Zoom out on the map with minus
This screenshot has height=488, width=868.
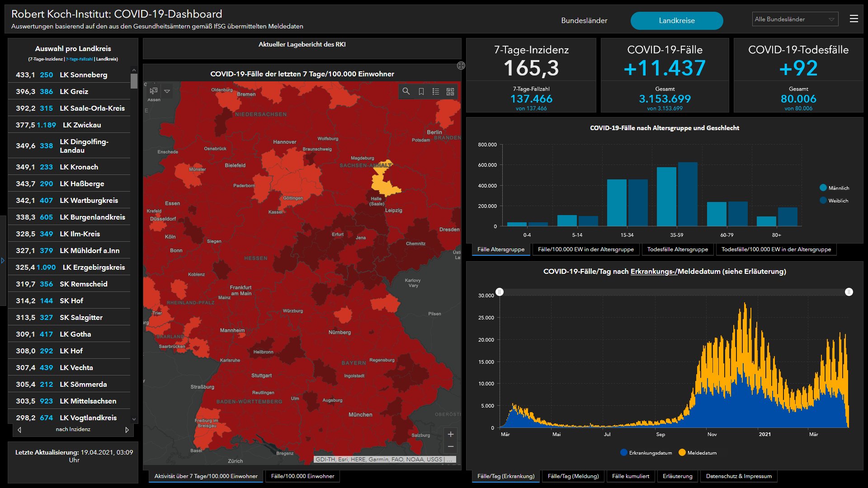451,446
